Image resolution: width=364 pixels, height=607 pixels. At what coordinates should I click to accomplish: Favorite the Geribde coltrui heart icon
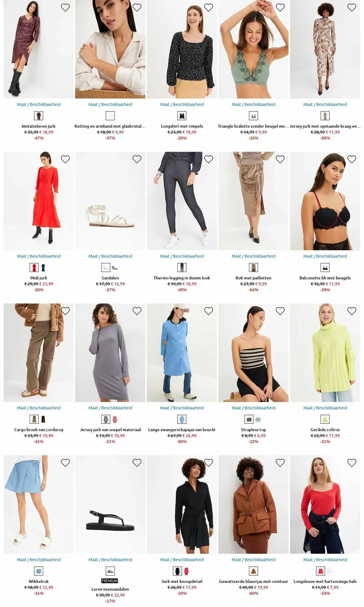point(352,311)
